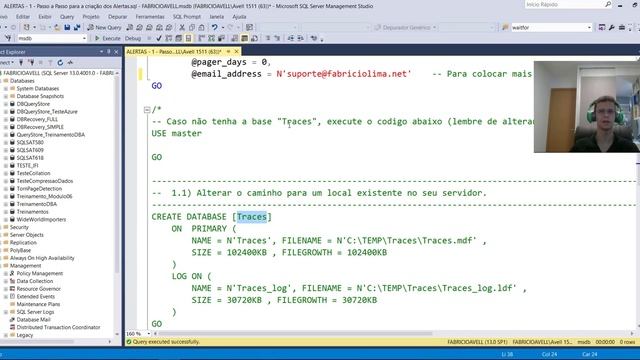The image size is (640, 360).
Task: Expand the System Databases folder
Action: [6, 89]
